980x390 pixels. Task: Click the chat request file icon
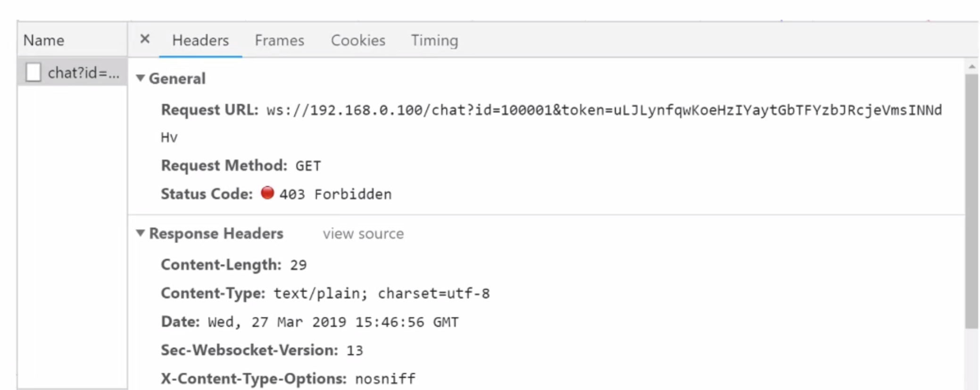coord(33,73)
